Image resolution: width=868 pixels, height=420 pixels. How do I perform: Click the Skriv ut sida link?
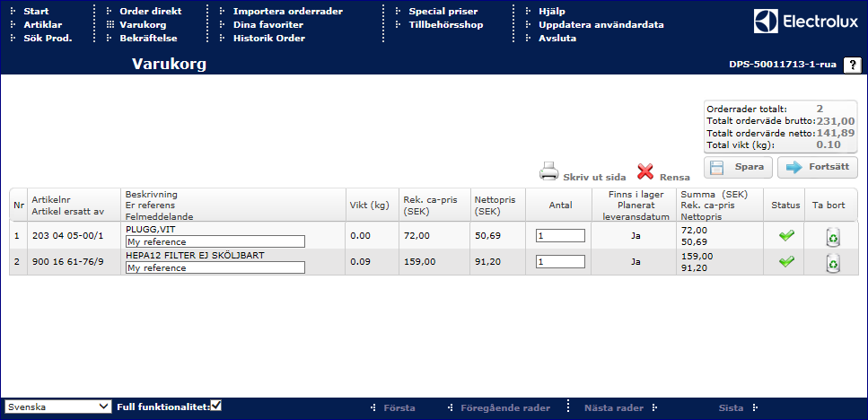(594, 177)
